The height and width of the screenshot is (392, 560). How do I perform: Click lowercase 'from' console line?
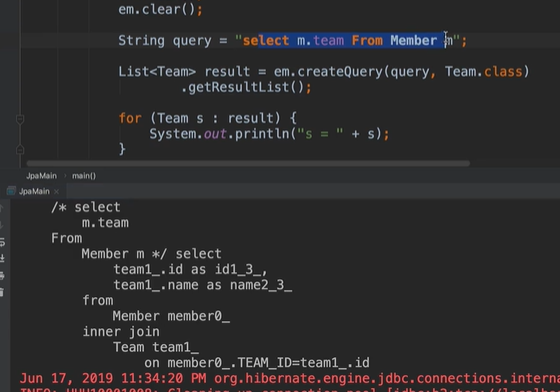point(98,300)
